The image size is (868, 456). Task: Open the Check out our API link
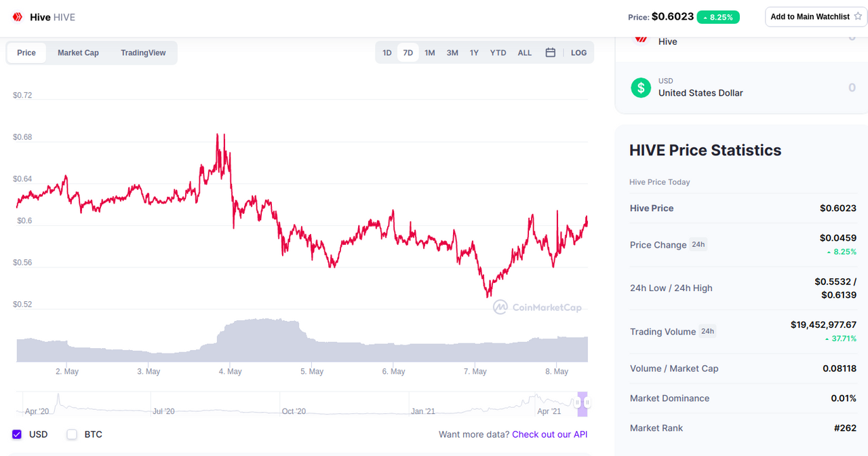[550, 434]
